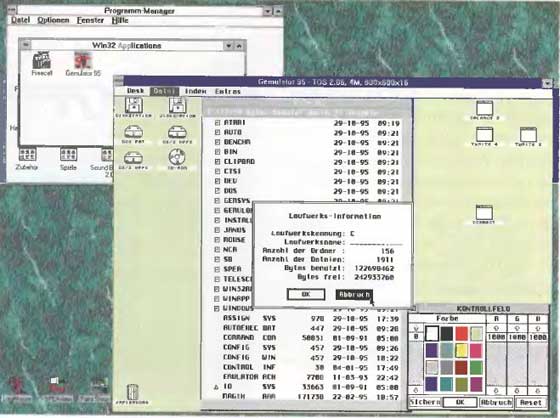Viewport: 560px width, 418px height.
Task: Click the WINAPP folder icon
Action: pos(217,298)
